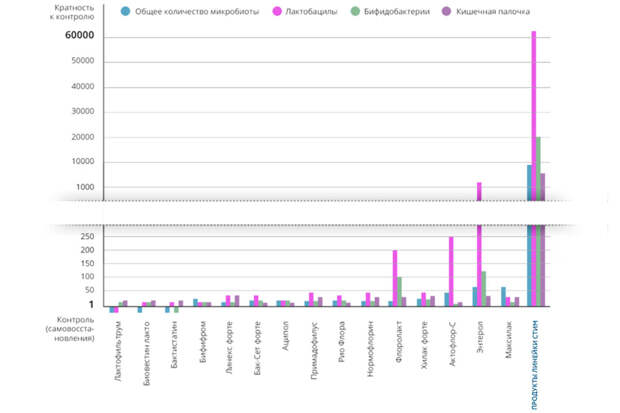Click the 60000 y-axis tick label
Screen dimensions: 620x413
tap(78, 36)
